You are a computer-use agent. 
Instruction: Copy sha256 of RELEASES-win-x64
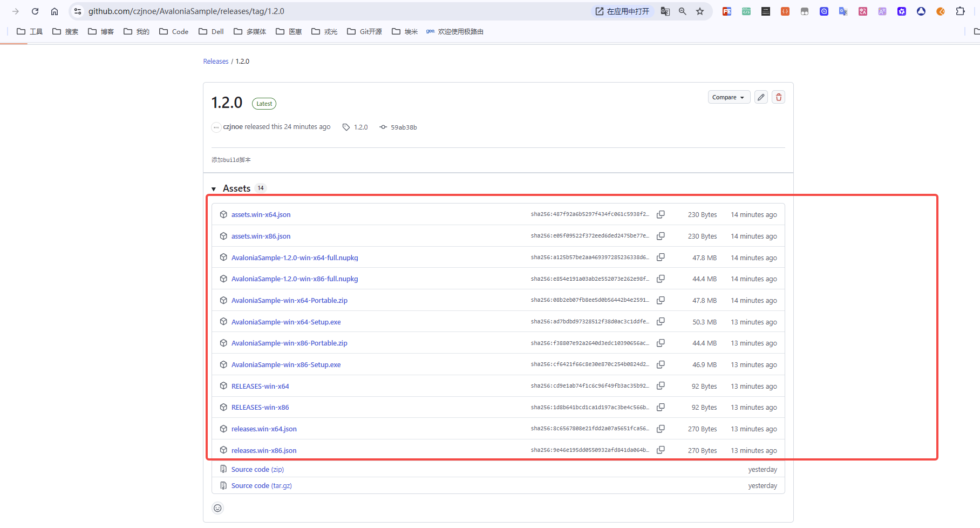661,386
